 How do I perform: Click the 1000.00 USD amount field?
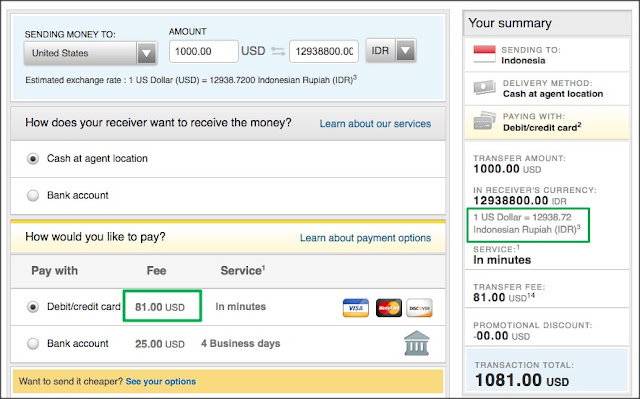pyautogui.click(x=204, y=51)
